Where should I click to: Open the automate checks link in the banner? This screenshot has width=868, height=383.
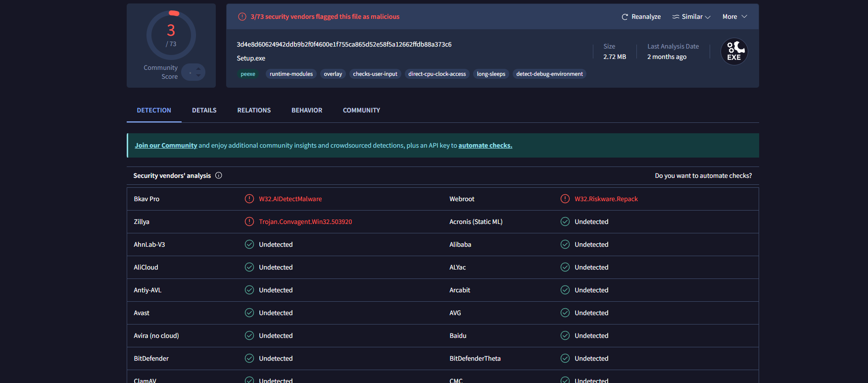coord(485,146)
